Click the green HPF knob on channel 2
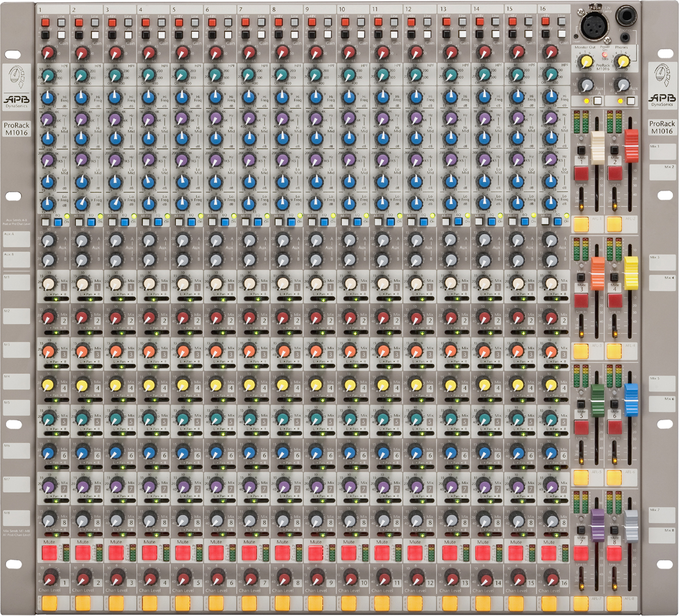 81,75
